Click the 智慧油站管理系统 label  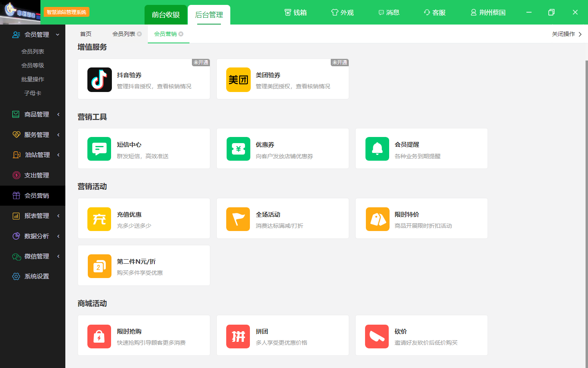click(x=67, y=12)
